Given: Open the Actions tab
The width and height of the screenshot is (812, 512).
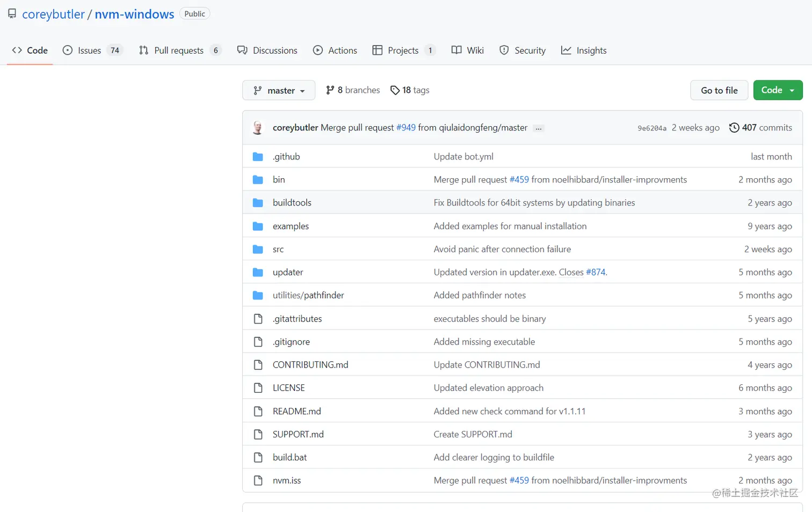Looking at the screenshot, I should click(335, 50).
